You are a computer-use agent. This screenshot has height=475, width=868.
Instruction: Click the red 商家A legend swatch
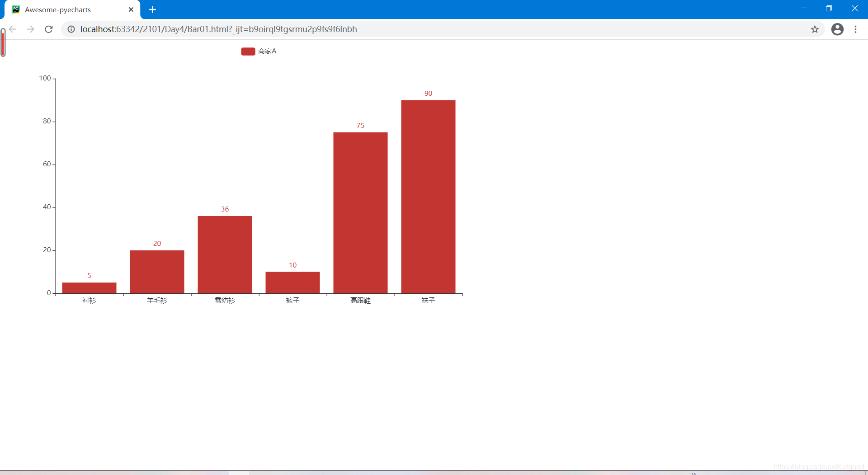point(248,52)
